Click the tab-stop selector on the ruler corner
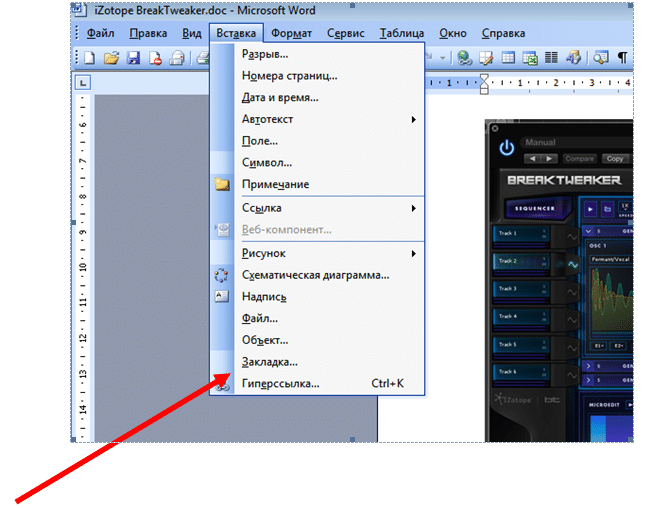The height and width of the screenshot is (508, 648). coord(83,83)
